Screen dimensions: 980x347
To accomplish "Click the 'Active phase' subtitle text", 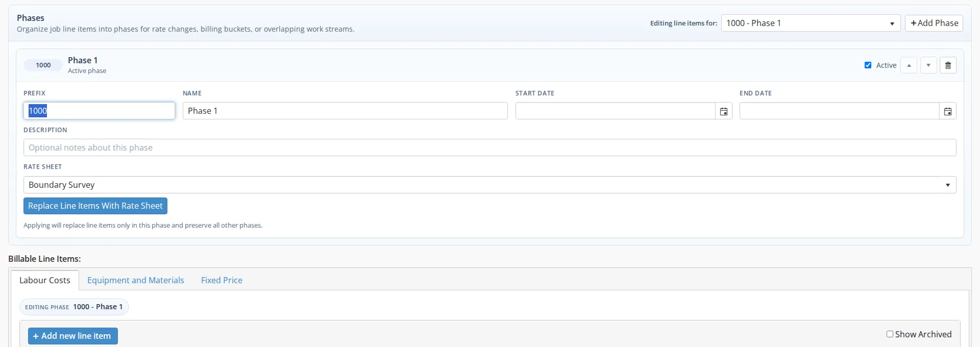I will [87, 71].
